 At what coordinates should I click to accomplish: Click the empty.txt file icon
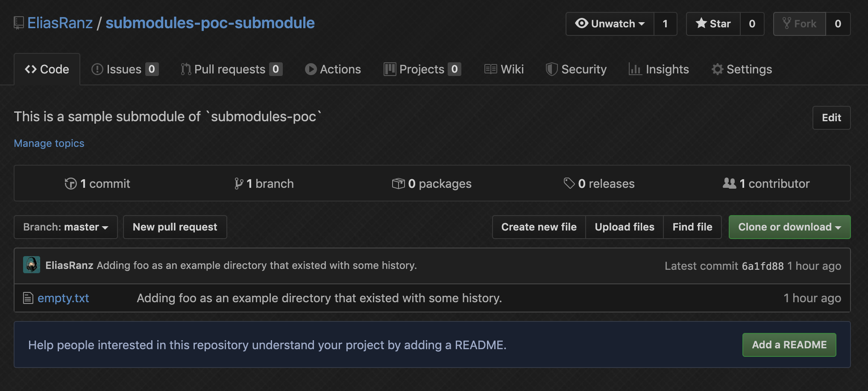point(28,298)
